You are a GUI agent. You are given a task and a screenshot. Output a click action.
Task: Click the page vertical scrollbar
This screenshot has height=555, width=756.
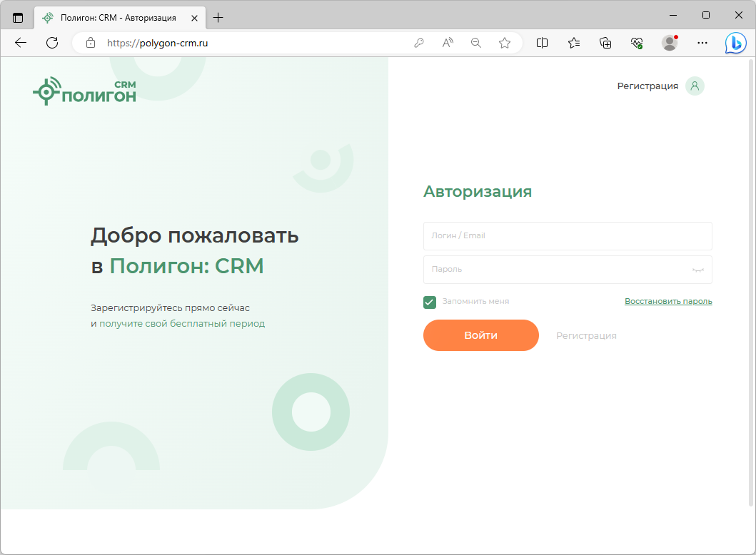[751, 282]
